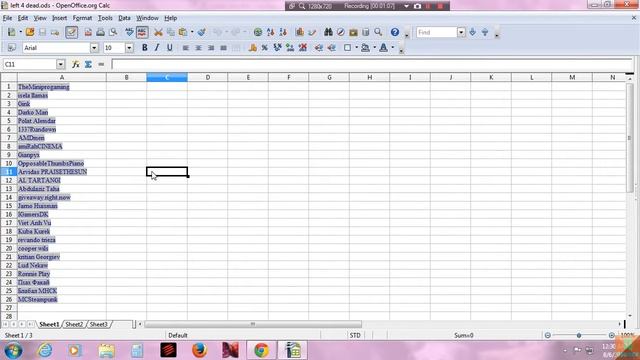640x360 pixels.
Task: Click the Save document icon
Action: pyautogui.click(x=42, y=32)
